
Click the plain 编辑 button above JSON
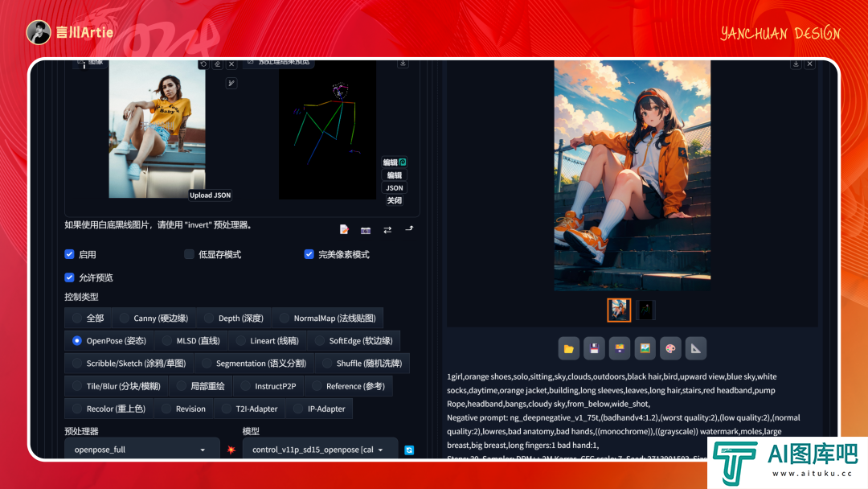(x=395, y=175)
